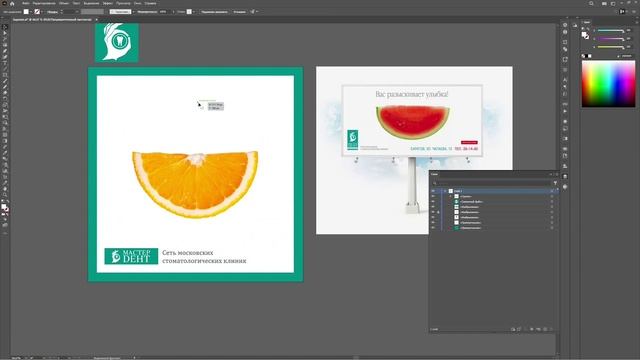Hide the white Прямоугольник layer row
This screenshot has height=360, width=640.
tap(433, 223)
